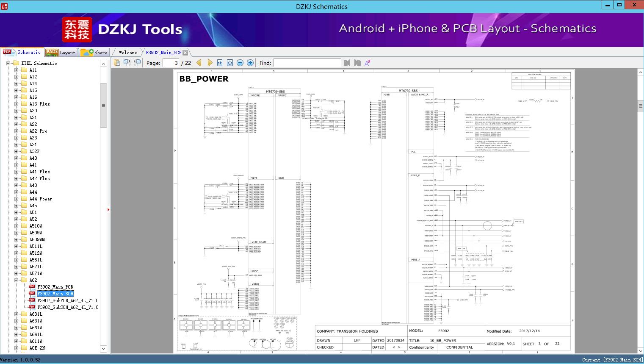The height and width of the screenshot is (364, 644).
Task: Select the A611W folder
Action: pyautogui.click(x=36, y=341)
